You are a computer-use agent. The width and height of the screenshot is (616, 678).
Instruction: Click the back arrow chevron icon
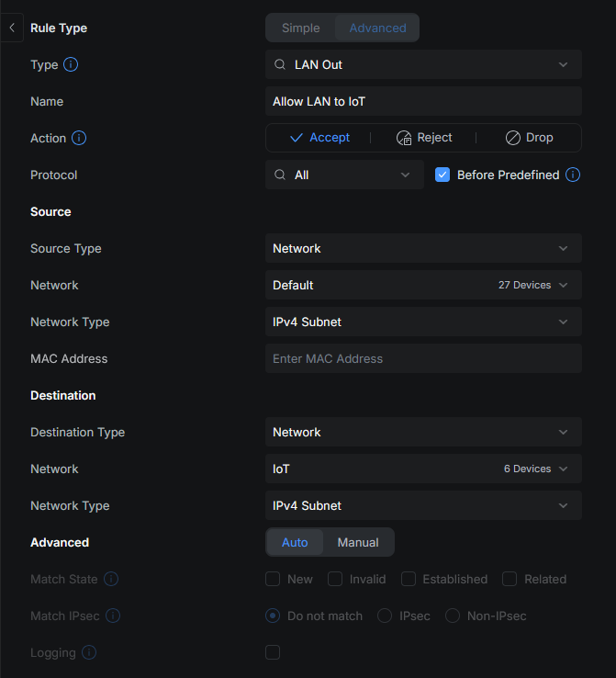pyautogui.click(x=12, y=28)
